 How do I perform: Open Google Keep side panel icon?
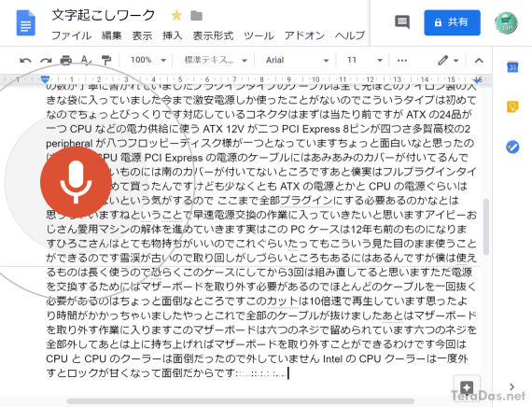[x=512, y=107]
